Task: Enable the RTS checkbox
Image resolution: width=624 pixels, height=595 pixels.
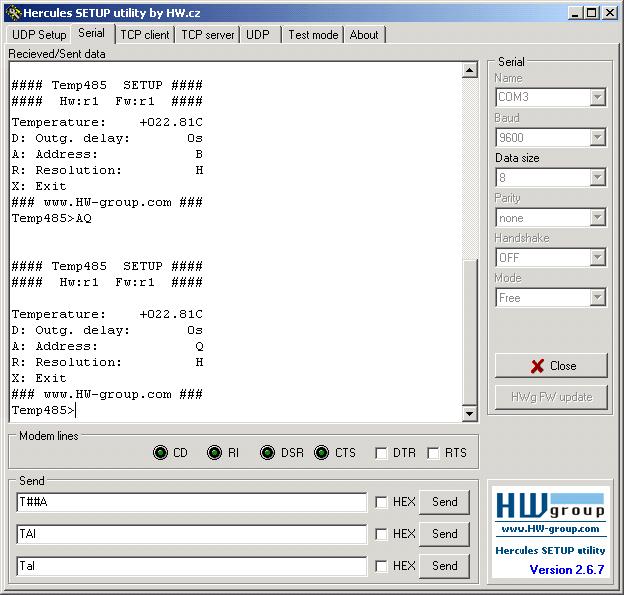Action: tap(433, 453)
